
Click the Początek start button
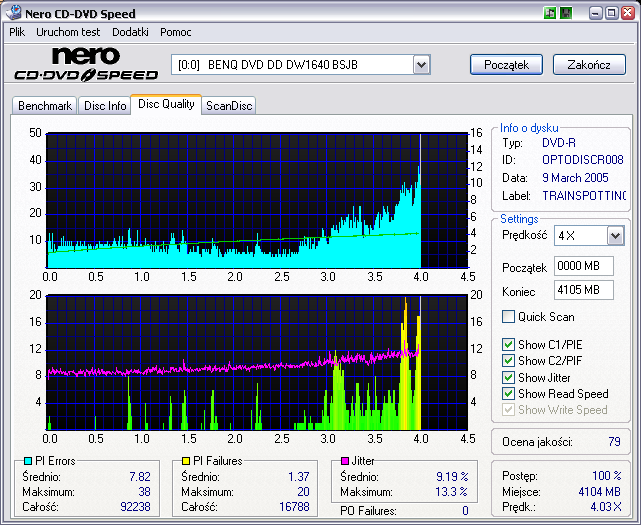click(506, 65)
